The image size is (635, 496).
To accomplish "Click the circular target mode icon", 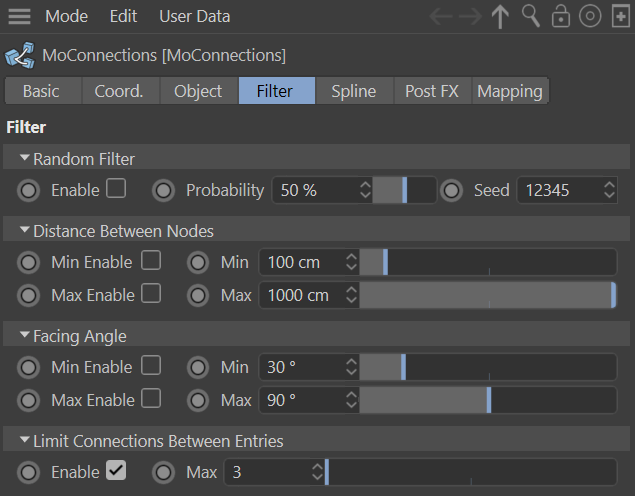I will tap(591, 16).
